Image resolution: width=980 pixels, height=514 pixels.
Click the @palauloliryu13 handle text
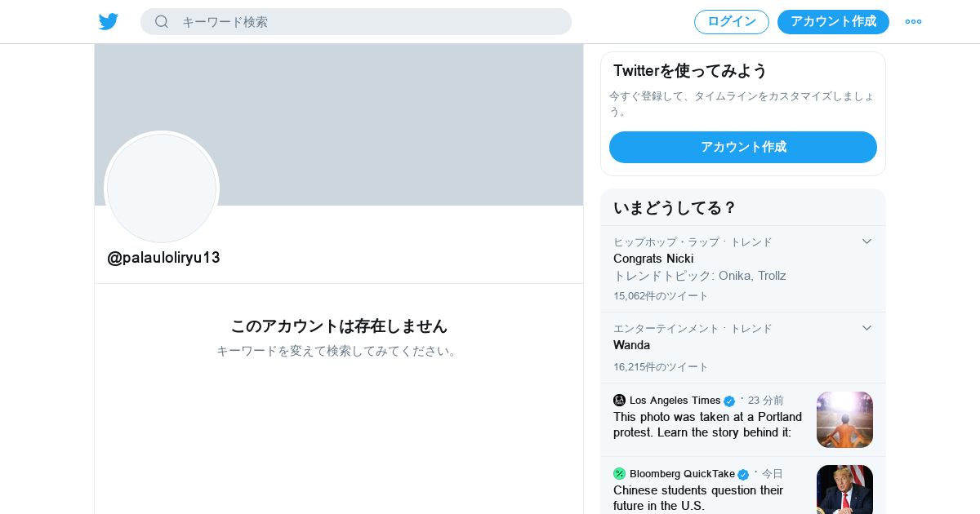click(x=163, y=257)
